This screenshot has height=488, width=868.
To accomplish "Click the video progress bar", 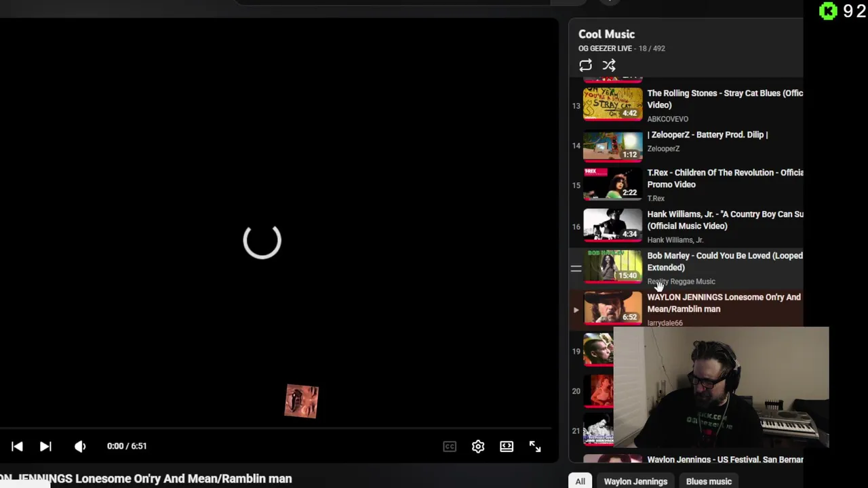I will [275, 428].
